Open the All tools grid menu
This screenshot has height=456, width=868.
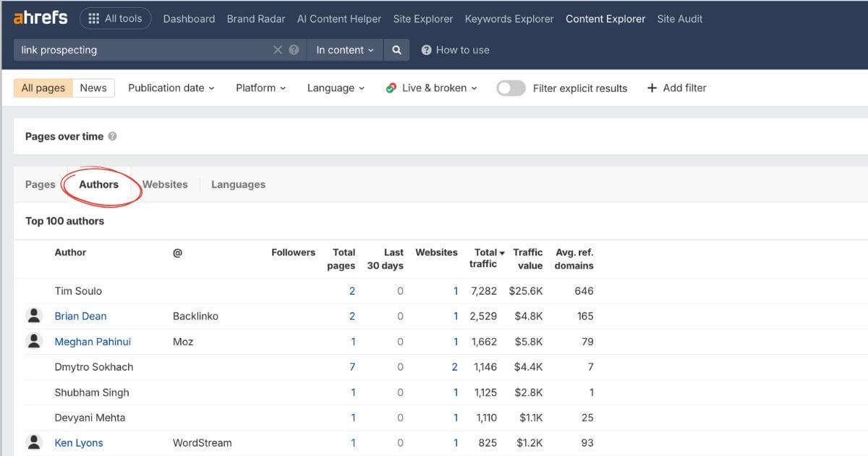pyautogui.click(x=115, y=18)
